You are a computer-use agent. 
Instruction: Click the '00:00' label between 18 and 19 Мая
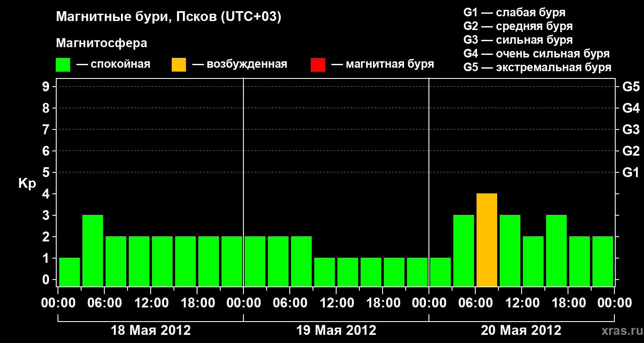click(243, 303)
